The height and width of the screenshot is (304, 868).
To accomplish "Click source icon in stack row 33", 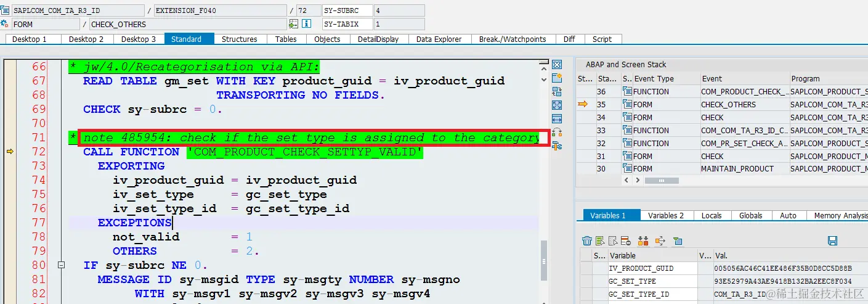I will coord(627,130).
